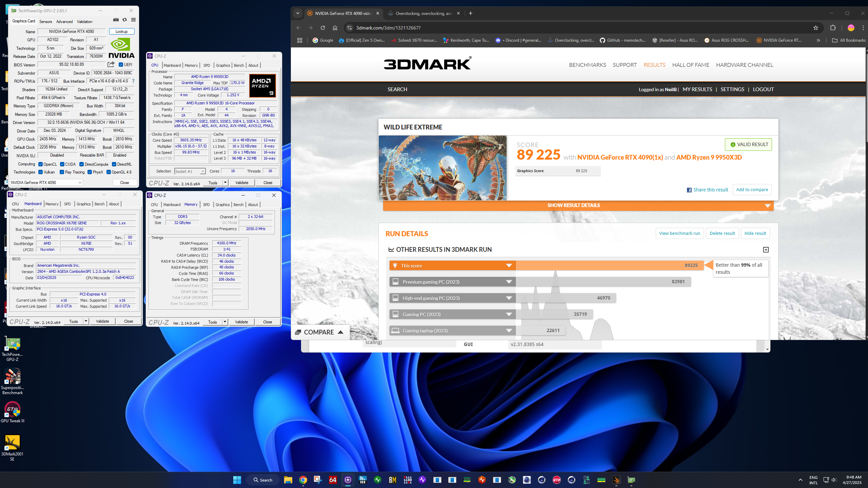Refresh GPU-Z readings via refresh icon
The width and height of the screenshot is (868, 488).
[124, 20]
